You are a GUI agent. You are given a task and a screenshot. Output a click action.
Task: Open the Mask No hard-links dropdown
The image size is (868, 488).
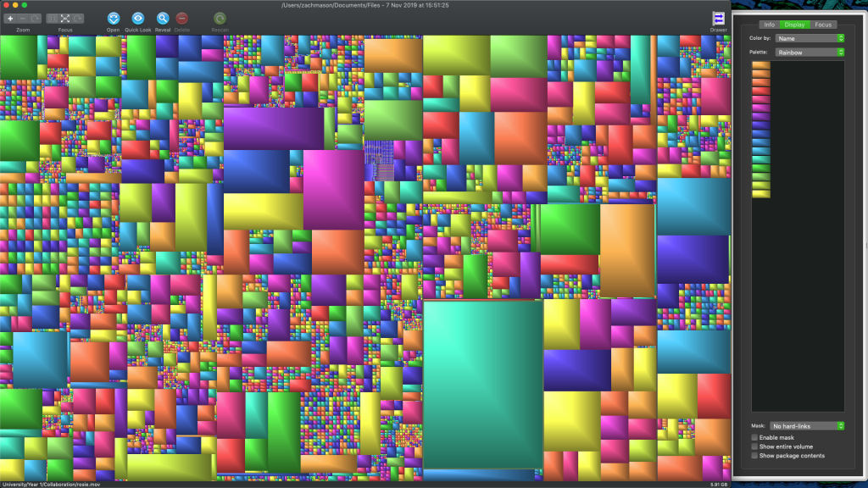click(807, 425)
